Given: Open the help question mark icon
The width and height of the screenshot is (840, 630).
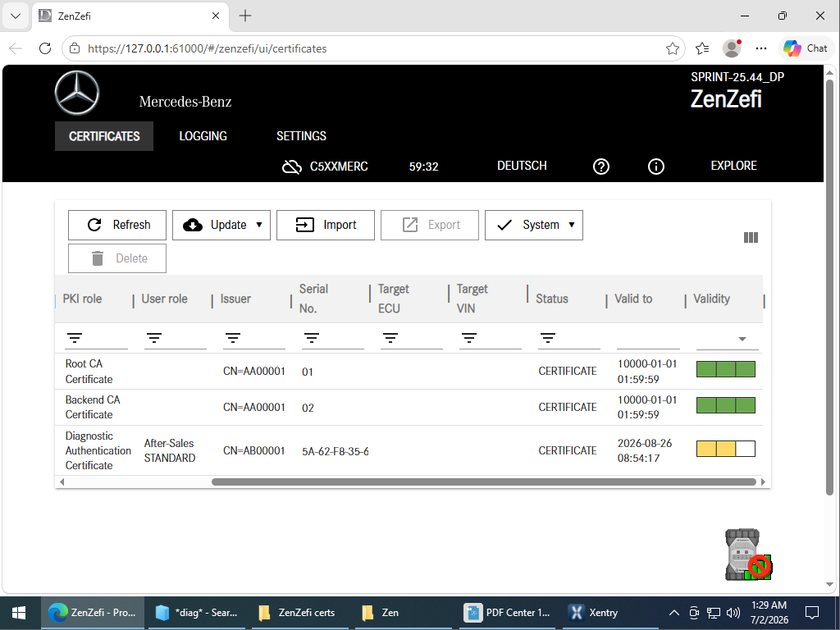Looking at the screenshot, I should 601,167.
